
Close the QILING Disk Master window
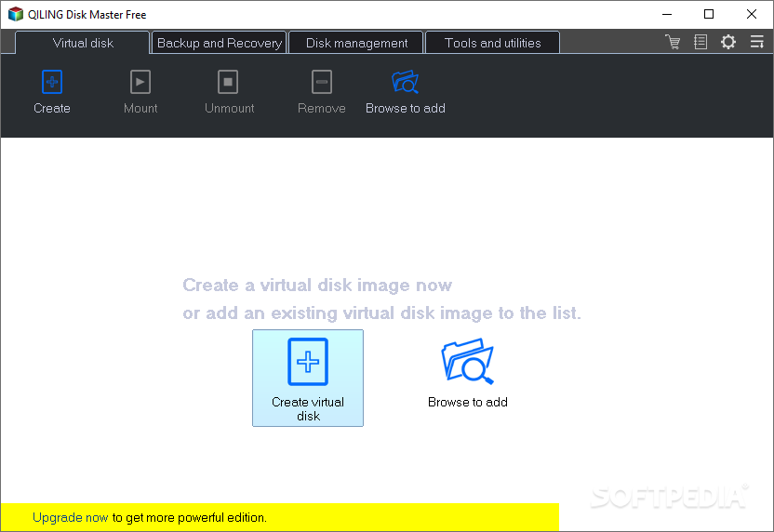[752, 14]
